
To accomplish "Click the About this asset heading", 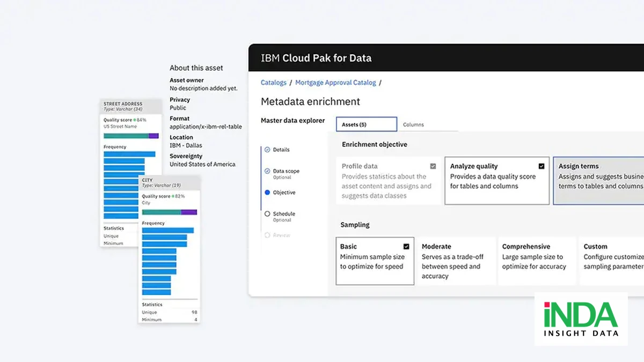I will [196, 68].
